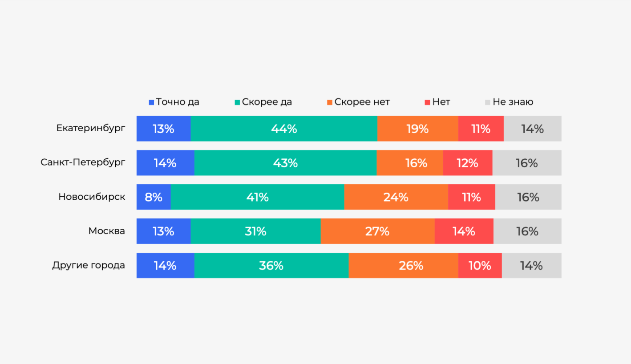Click the 'Скорее нет' legend text

(362, 102)
